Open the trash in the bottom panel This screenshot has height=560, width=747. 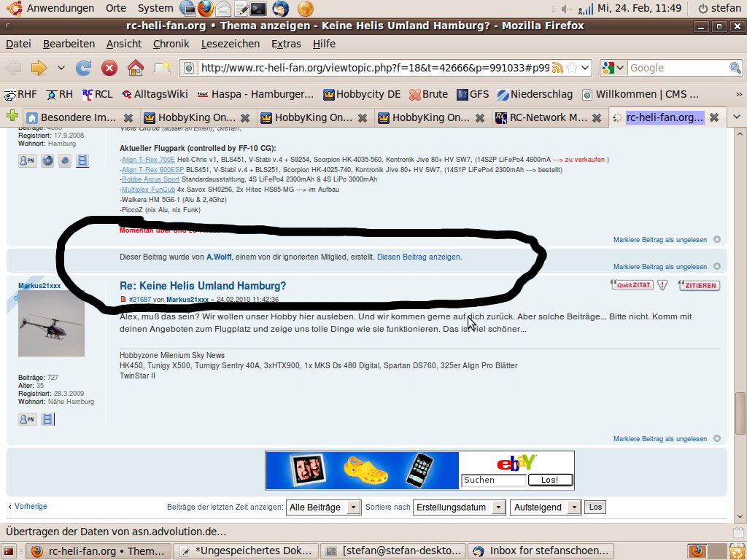tap(736, 551)
